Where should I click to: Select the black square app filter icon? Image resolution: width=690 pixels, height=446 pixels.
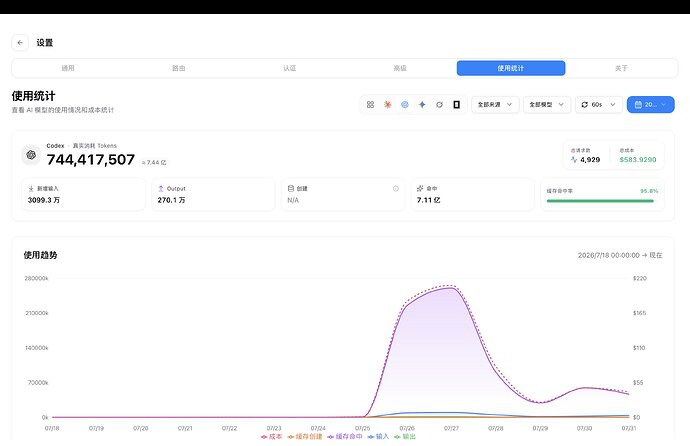pyautogui.click(x=456, y=105)
